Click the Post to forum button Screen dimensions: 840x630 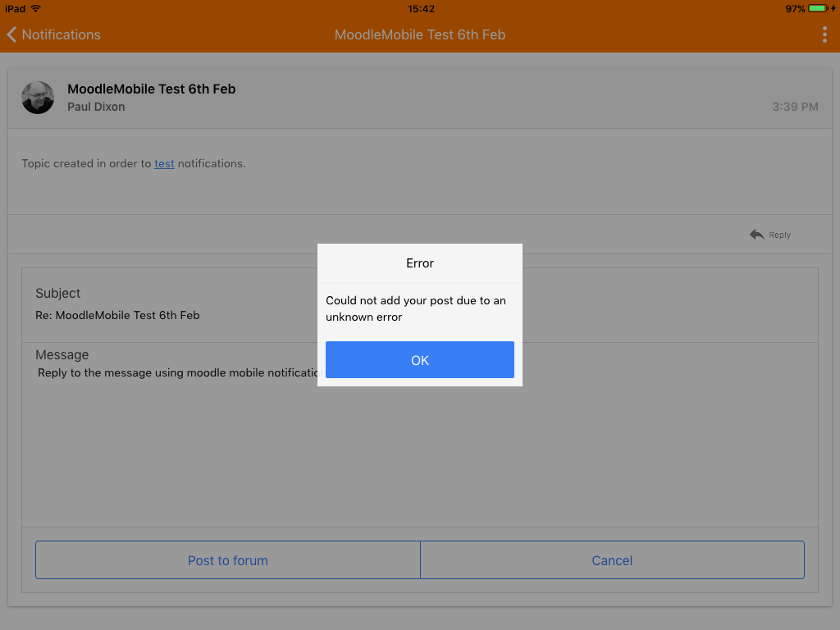pos(228,559)
